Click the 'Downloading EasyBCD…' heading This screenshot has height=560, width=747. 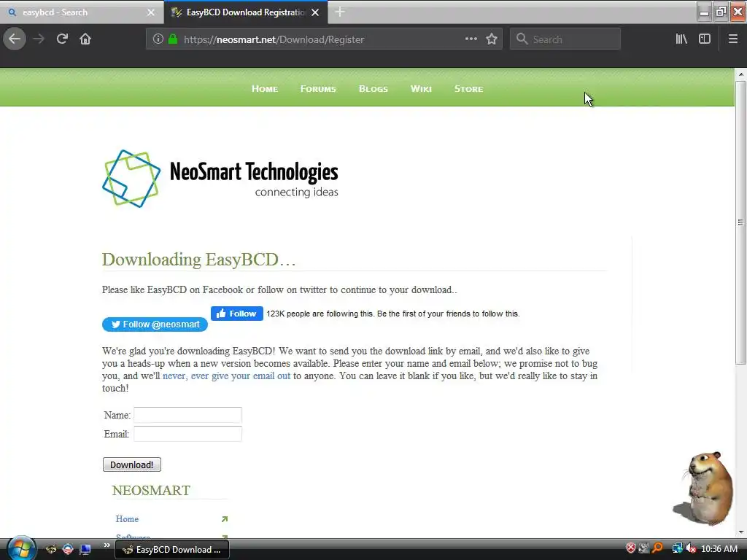point(199,260)
